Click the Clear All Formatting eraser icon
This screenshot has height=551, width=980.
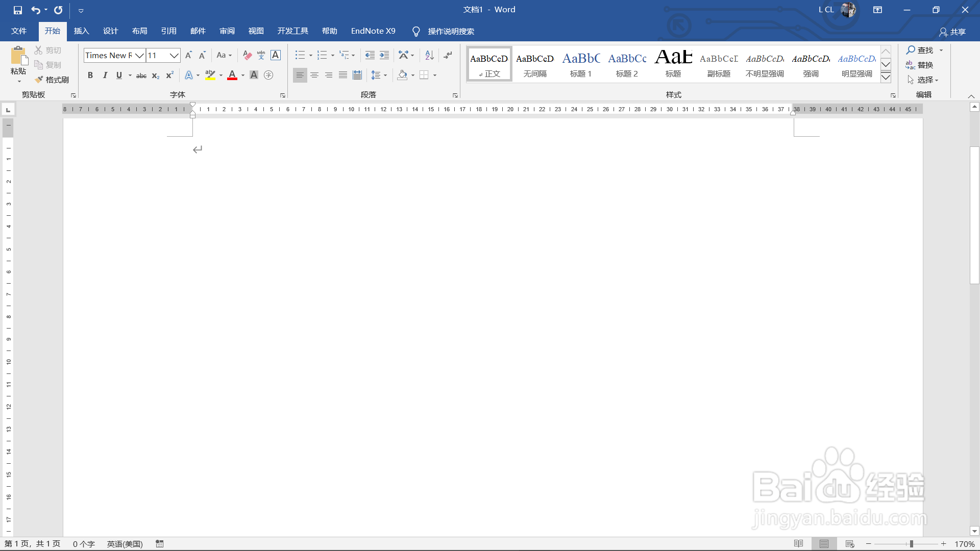pos(248,55)
